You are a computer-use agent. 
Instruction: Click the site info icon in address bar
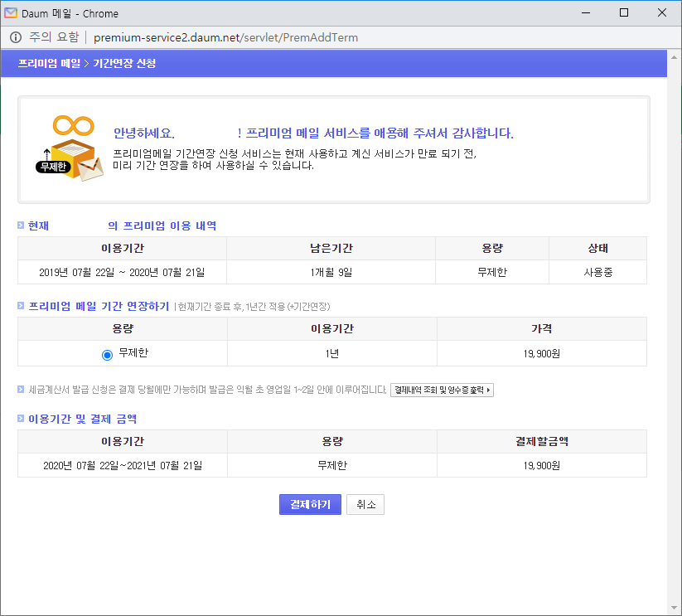[16, 37]
